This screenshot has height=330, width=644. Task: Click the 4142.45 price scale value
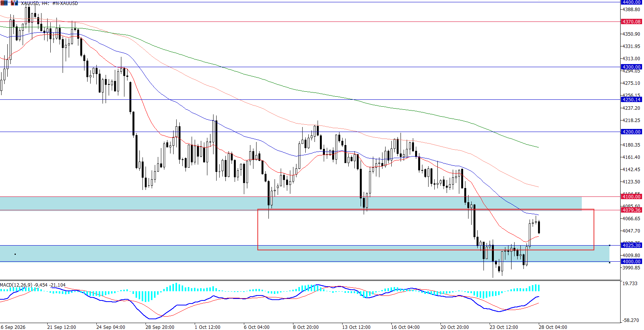tap(631, 170)
